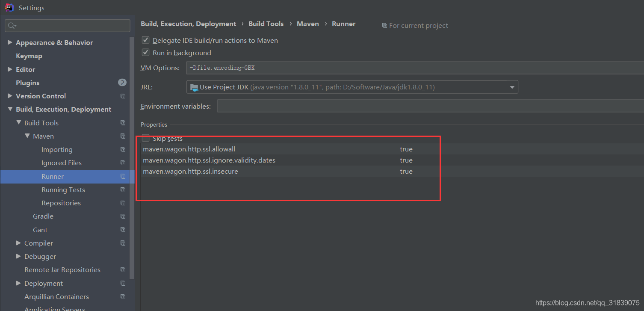Open Gant settings
The width and height of the screenshot is (644, 311).
(x=40, y=230)
